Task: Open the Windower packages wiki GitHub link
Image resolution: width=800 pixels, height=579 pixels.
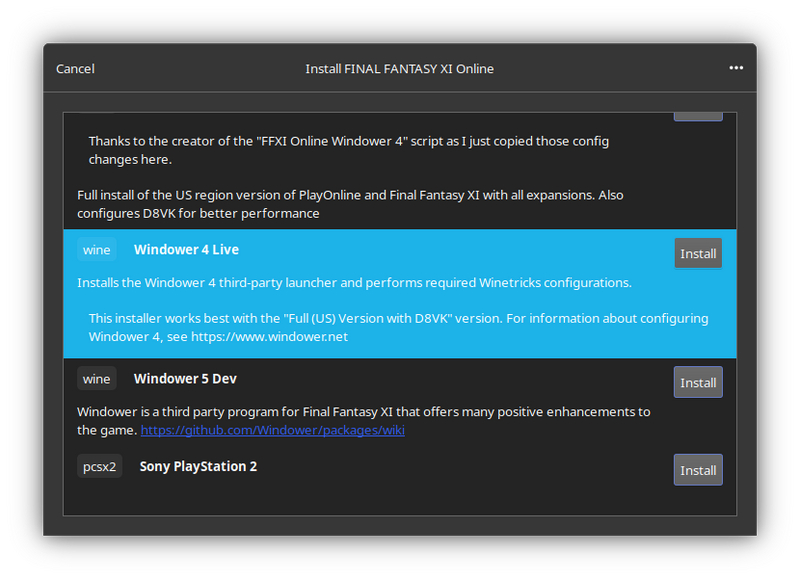Action: point(272,430)
